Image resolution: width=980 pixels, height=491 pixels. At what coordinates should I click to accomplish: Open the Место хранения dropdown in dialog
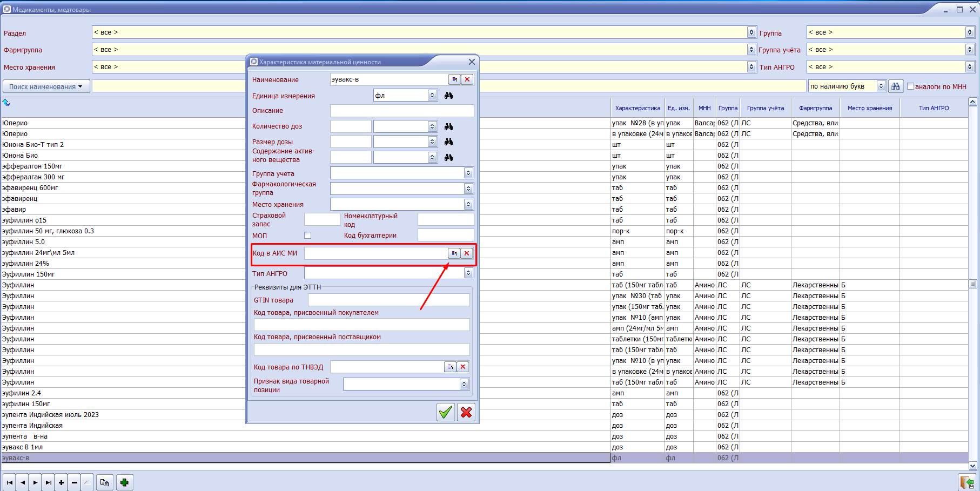468,204
